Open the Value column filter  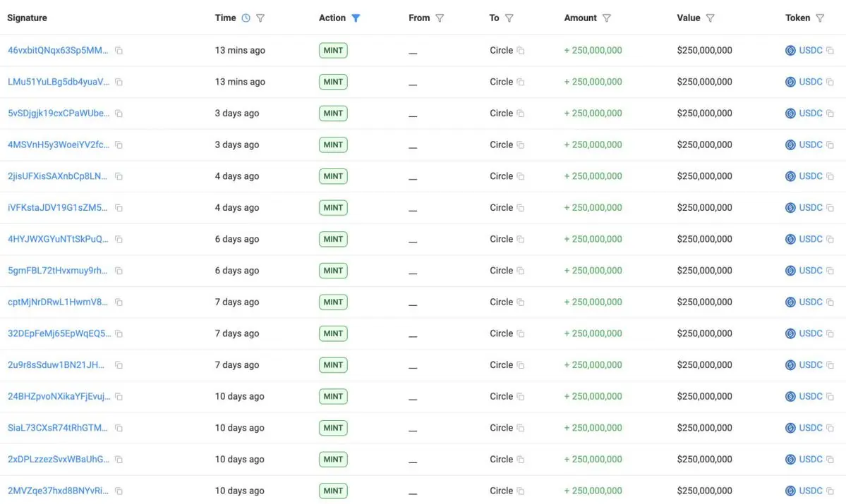(x=710, y=18)
